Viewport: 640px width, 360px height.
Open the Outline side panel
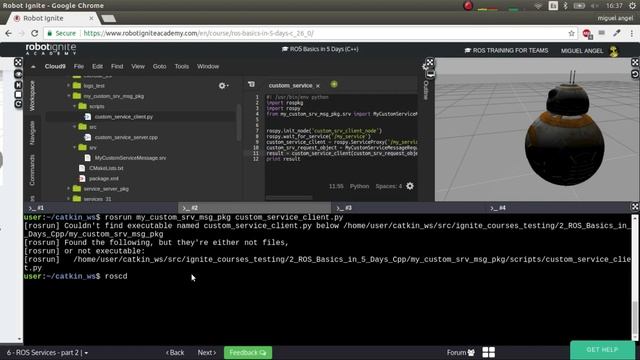coord(426,90)
